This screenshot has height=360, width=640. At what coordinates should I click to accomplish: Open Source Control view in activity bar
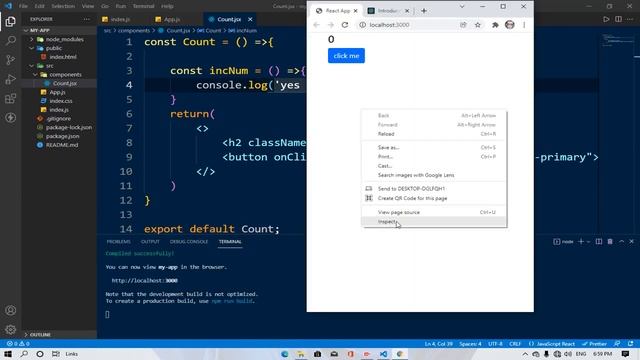11,60
